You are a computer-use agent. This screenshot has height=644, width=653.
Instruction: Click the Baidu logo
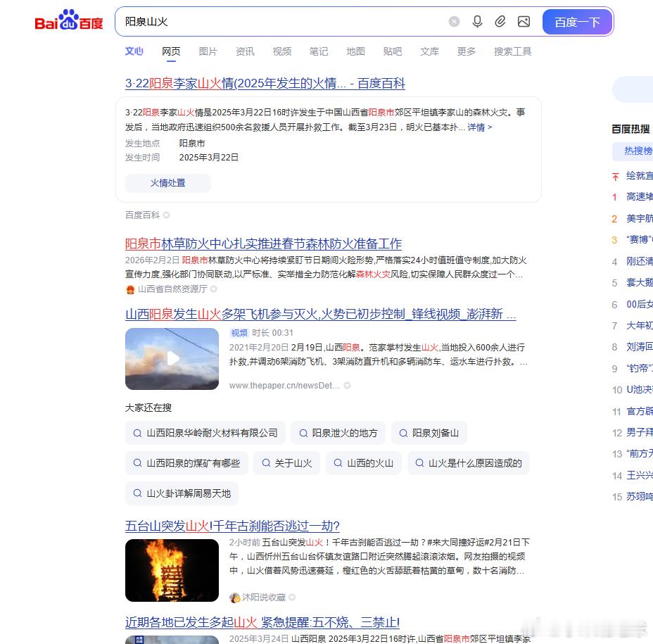[69, 20]
